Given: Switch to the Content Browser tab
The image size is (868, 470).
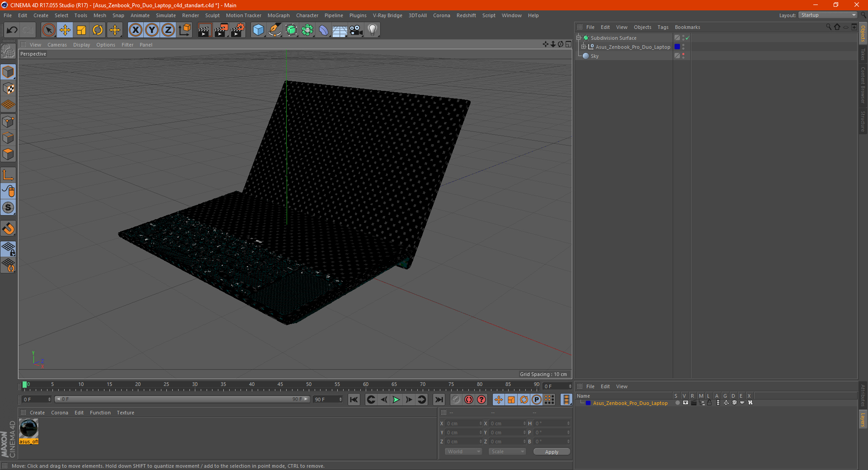Looking at the screenshot, I should 863,85.
